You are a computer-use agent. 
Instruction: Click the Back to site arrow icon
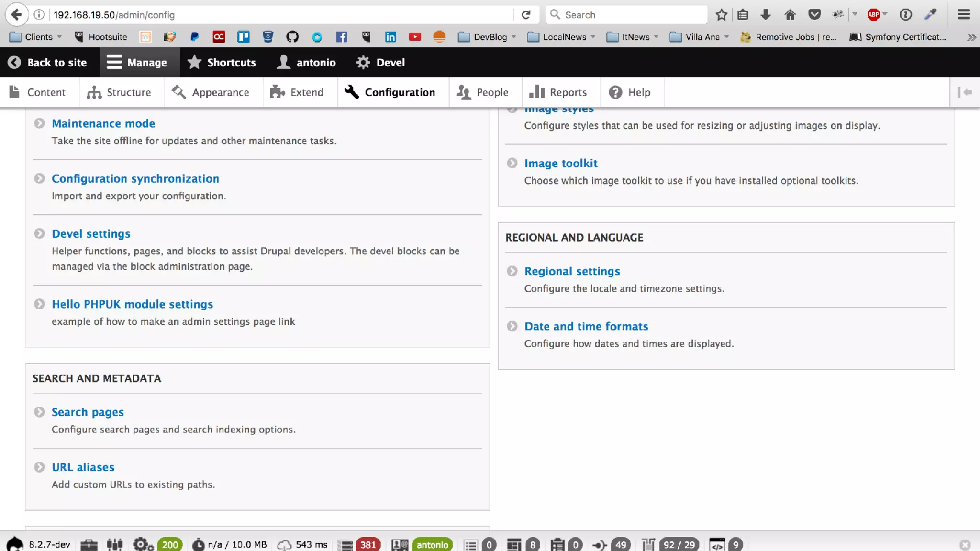pyautogui.click(x=14, y=63)
